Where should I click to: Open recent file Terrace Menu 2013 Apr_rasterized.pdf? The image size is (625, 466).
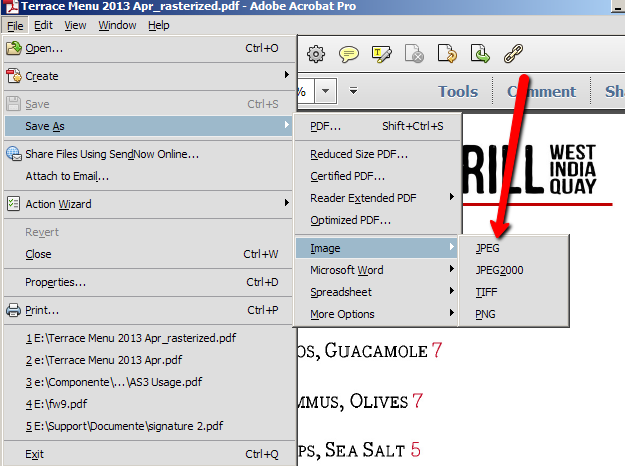pyautogui.click(x=148, y=338)
